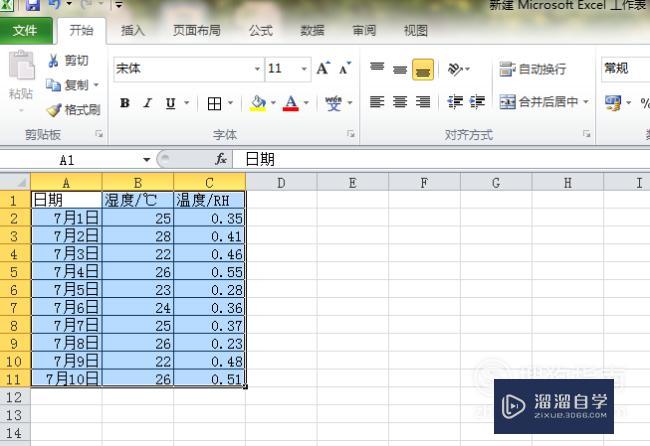
Task: Toggle bottom vertical alignment
Action: pyautogui.click(x=423, y=69)
